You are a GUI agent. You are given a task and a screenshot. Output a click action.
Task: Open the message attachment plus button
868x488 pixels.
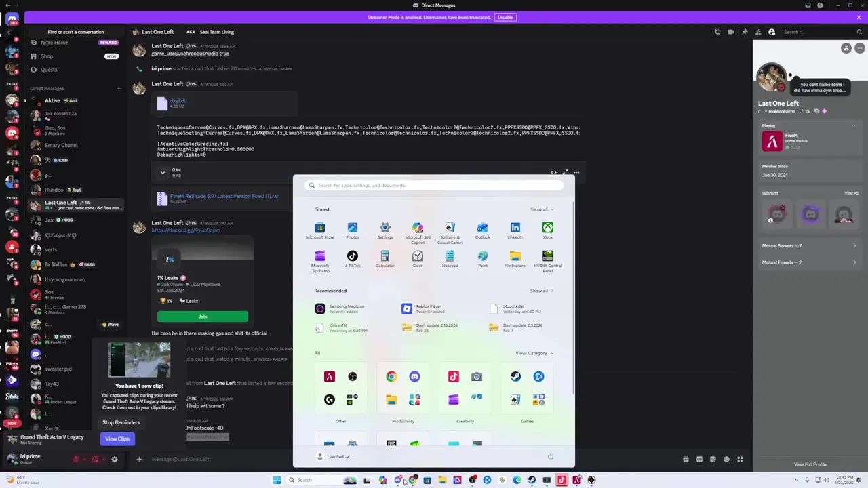(139, 459)
